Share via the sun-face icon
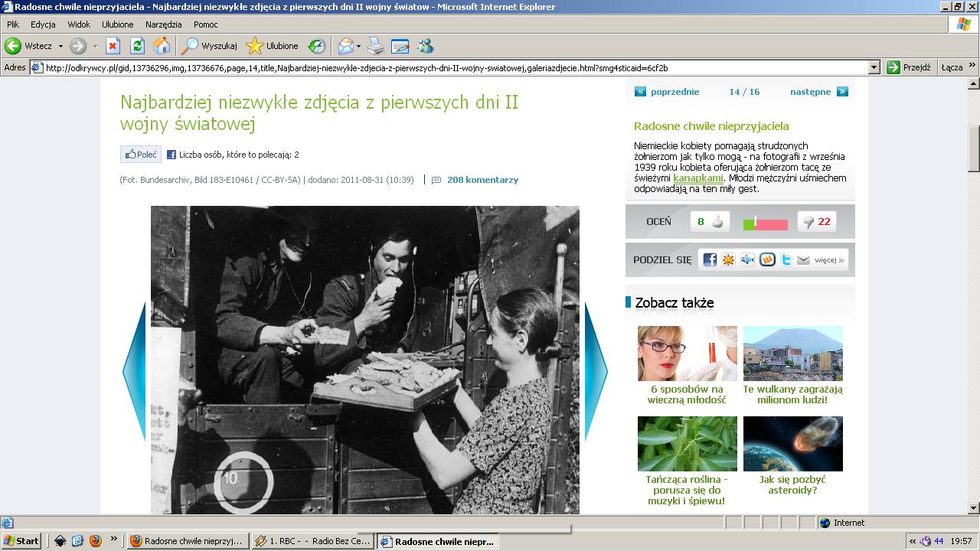Screen dimensions: 980x551 point(728,259)
